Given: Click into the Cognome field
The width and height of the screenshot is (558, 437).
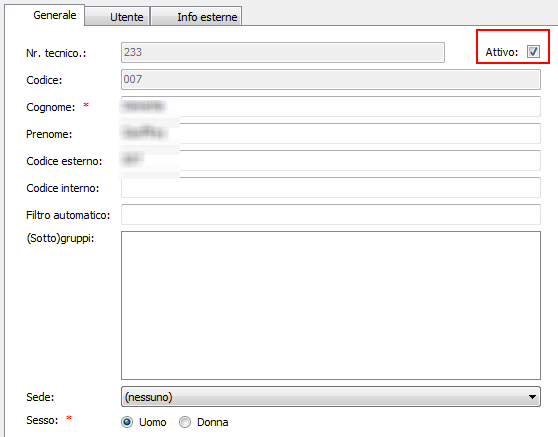Looking at the screenshot, I should tap(331, 106).
